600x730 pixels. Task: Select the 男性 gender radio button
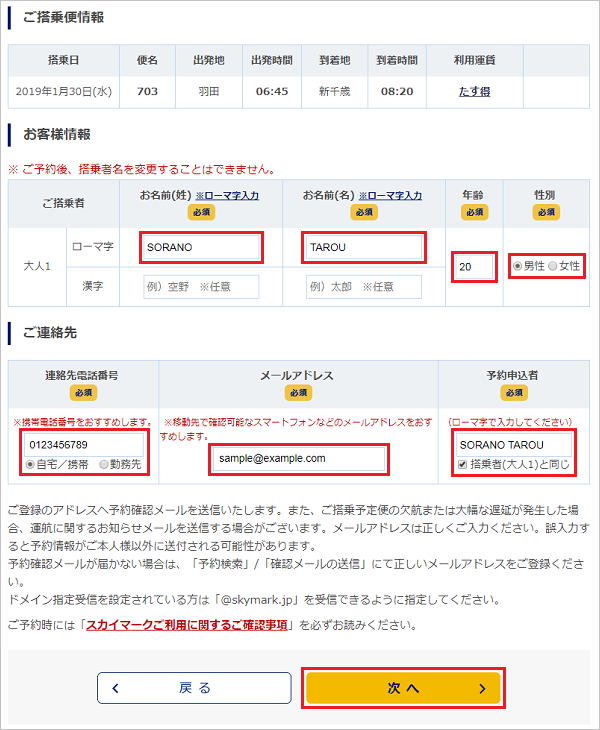(517, 266)
